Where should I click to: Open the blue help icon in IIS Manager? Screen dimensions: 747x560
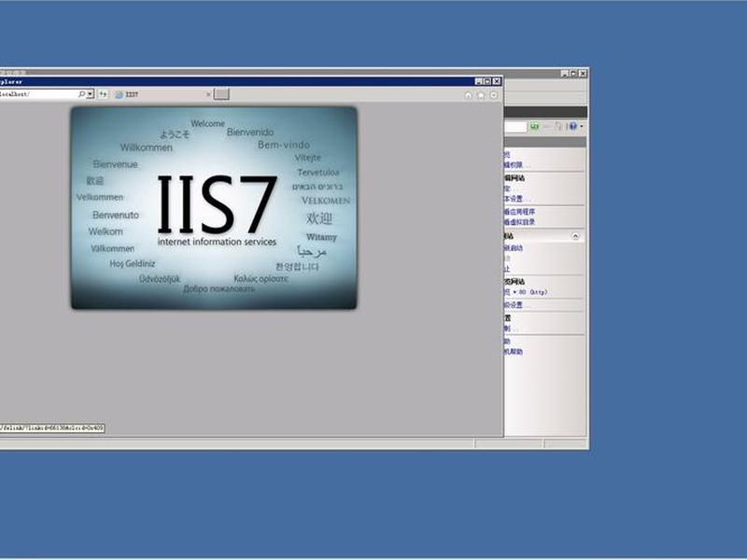pyautogui.click(x=572, y=126)
